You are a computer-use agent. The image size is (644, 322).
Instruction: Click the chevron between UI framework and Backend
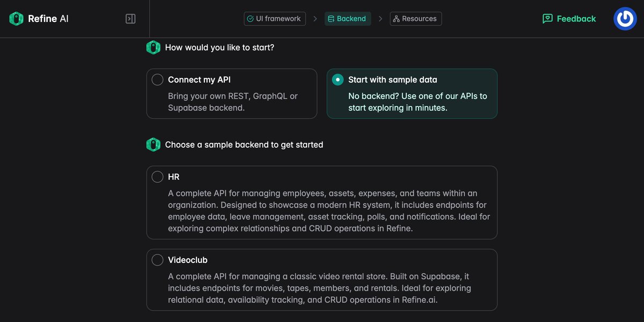315,19
